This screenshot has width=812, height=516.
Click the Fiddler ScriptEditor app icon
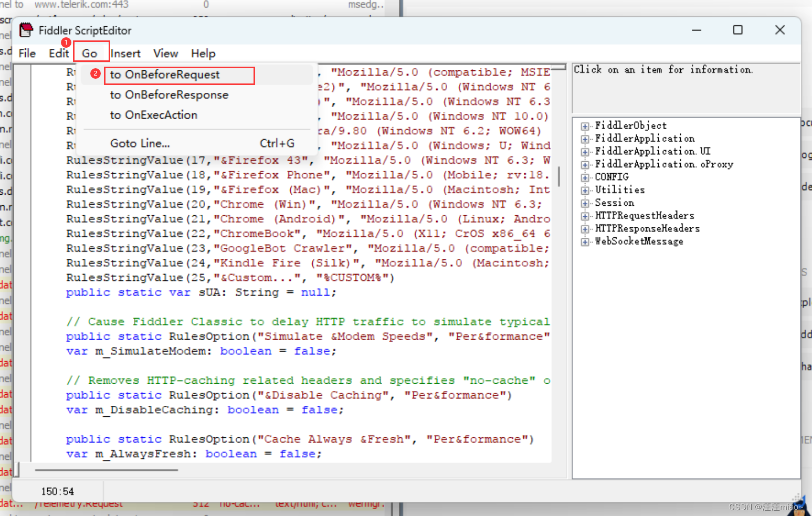(26, 30)
